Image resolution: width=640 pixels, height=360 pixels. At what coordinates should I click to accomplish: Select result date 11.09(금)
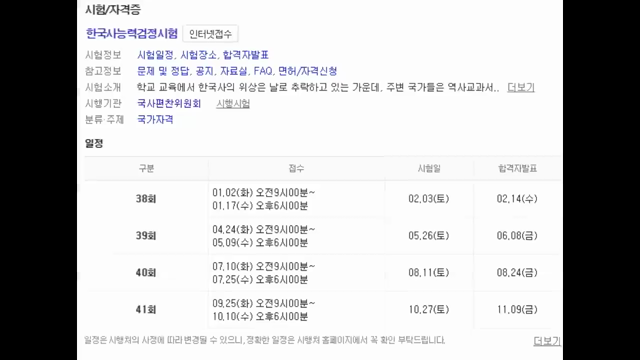pyautogui.click(x=517, y=310)
